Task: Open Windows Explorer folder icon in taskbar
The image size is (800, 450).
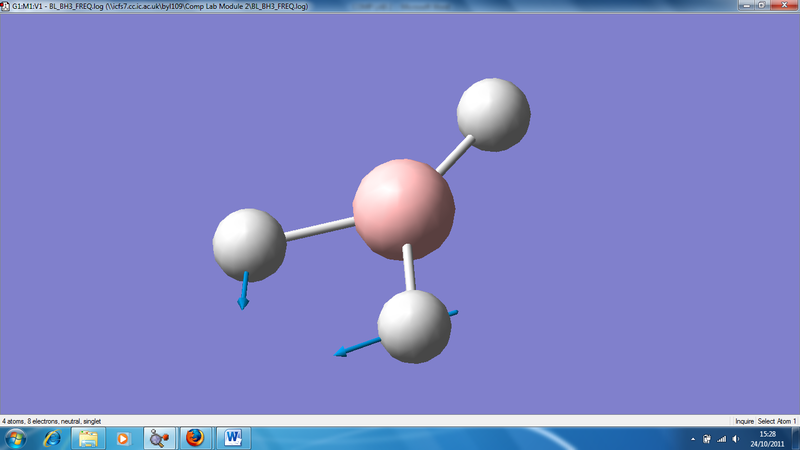Action: click(88, 438)
